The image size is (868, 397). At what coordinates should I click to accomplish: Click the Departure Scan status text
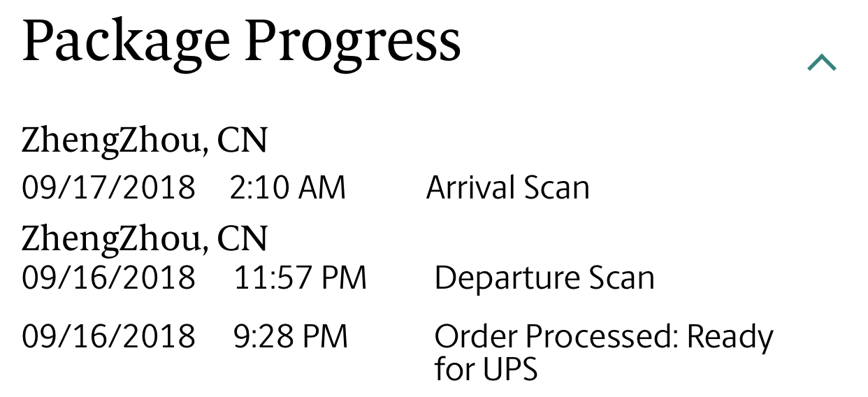click(x=544, y=278)
